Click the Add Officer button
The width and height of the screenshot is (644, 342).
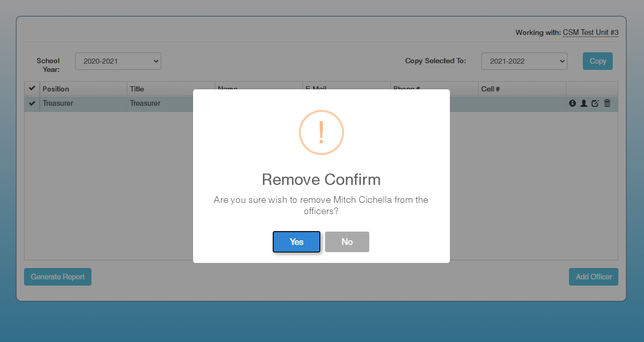click(593, 277)
